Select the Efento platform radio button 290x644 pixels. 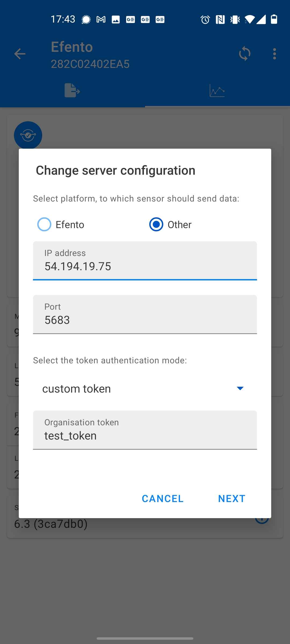(44, 225)
